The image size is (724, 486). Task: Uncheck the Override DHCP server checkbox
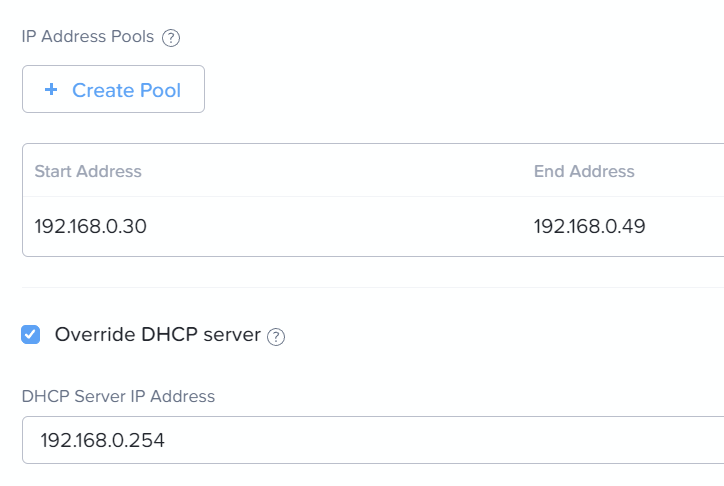(30, 335)
